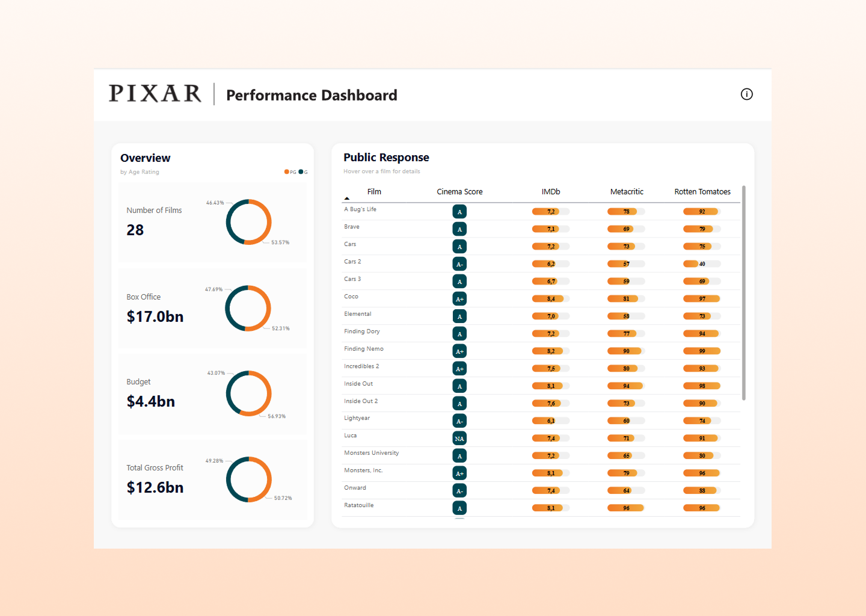Select the 'Luca' film name

pyautogui.click(x=351, y=436)
